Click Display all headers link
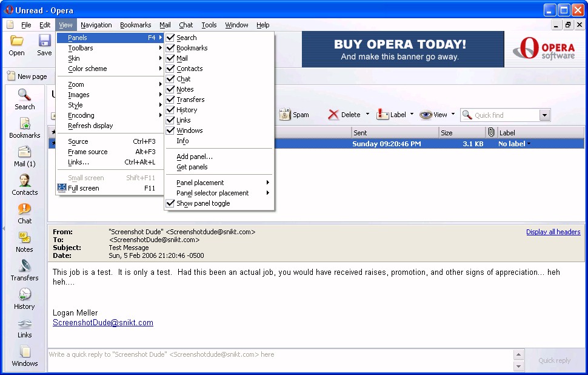588x375 pixels. pyautogui.click(x=553, y=232)
